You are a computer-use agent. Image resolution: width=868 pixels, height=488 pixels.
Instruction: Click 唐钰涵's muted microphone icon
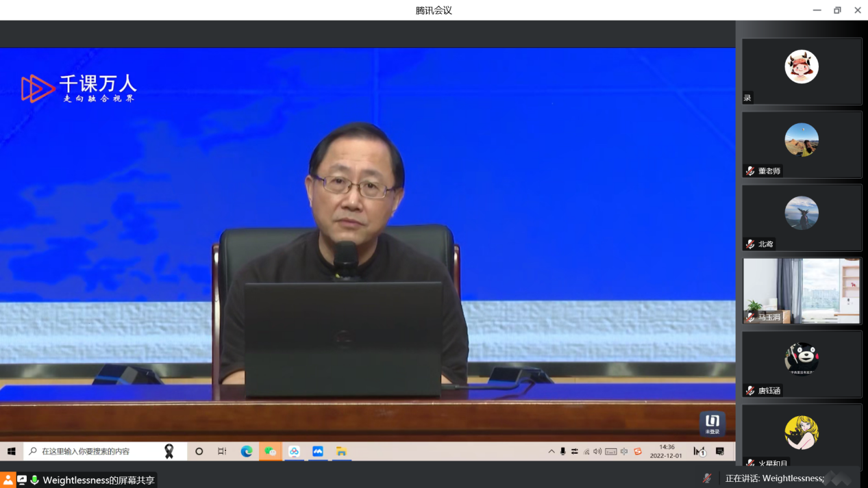[x=751, y=391]
